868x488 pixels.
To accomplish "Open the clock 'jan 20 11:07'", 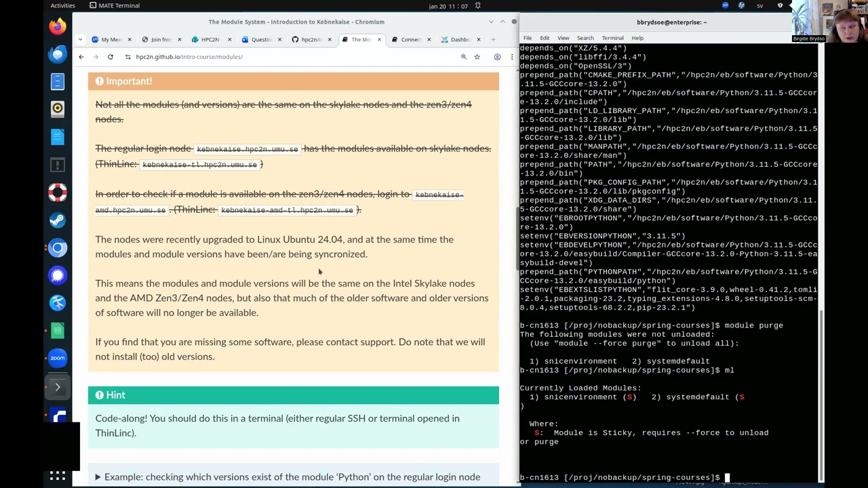I will pyautogui.click(x=448, y=5).
